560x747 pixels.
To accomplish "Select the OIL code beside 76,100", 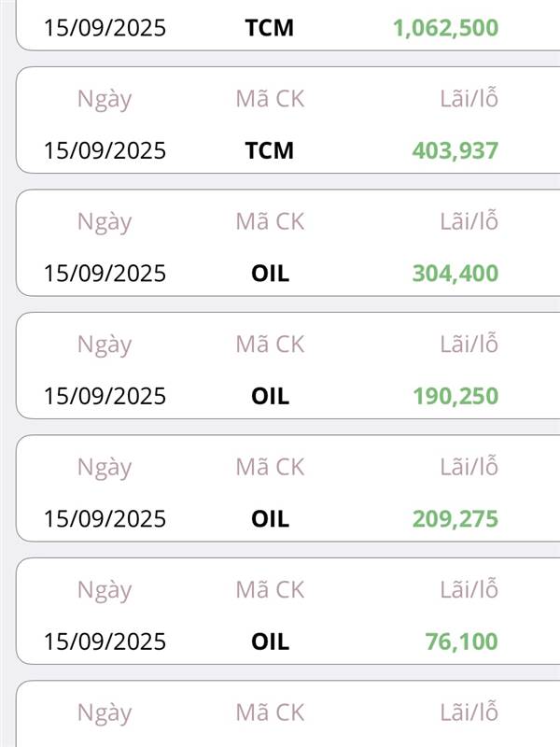I will click(270, 641).
